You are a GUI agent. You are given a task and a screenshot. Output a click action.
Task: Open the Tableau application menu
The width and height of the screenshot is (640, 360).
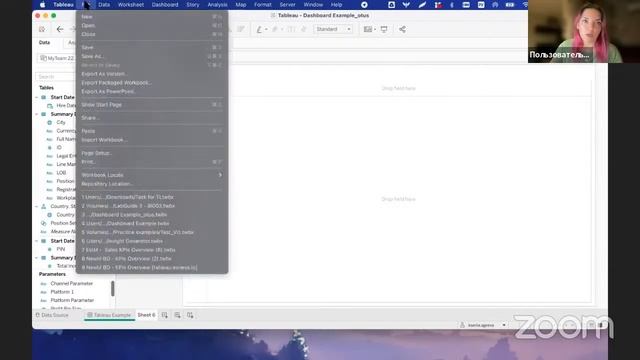63,5
